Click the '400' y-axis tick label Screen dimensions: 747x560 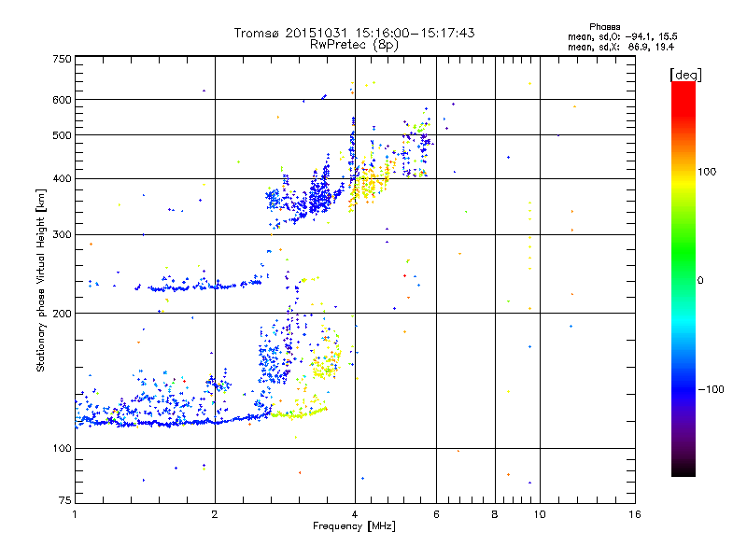coord(62,179)
